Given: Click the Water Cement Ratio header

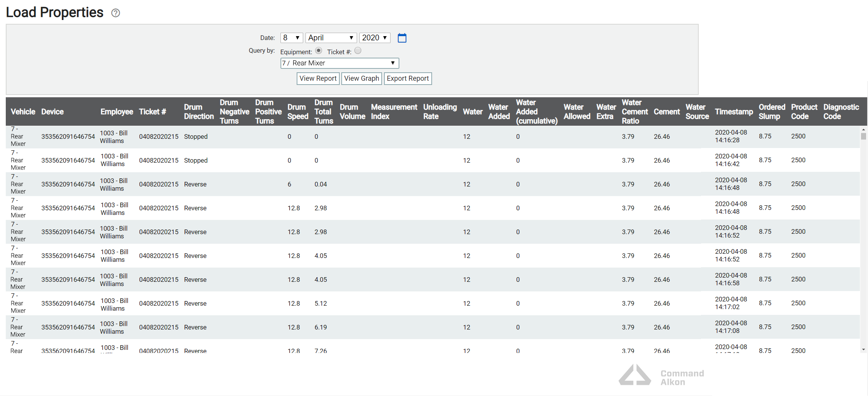Looking at the screenshot, I should [635, 111].
